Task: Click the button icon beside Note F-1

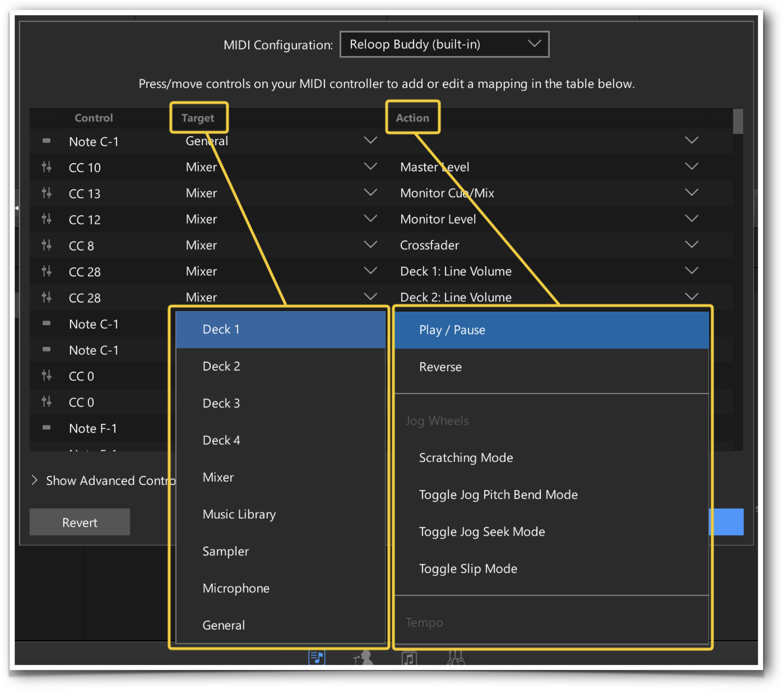Action: click(46, 428)
